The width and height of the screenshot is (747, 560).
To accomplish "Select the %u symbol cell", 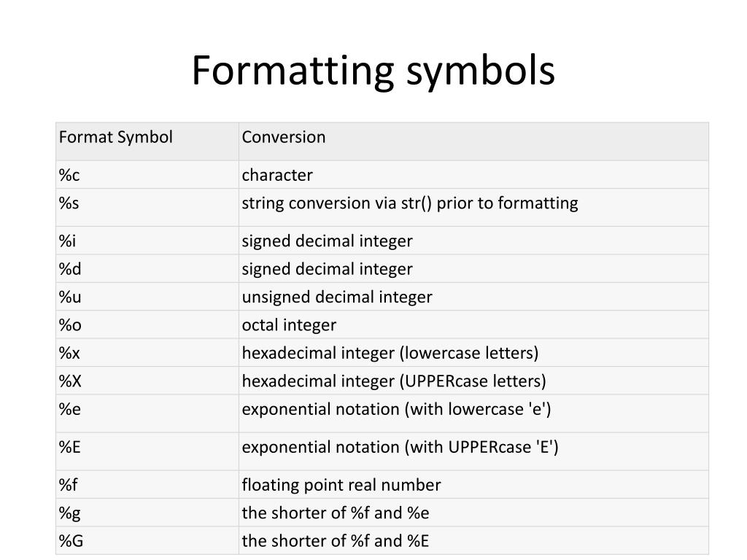I will (x=147, y=297).
